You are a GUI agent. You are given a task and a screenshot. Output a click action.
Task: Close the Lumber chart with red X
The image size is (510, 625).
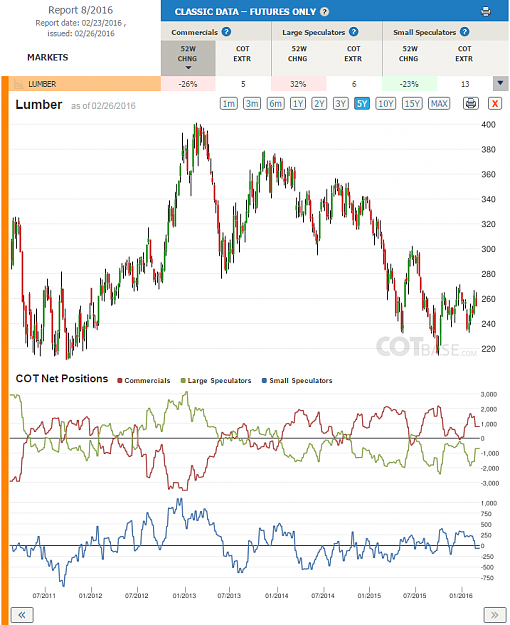[x=495, y=104]
